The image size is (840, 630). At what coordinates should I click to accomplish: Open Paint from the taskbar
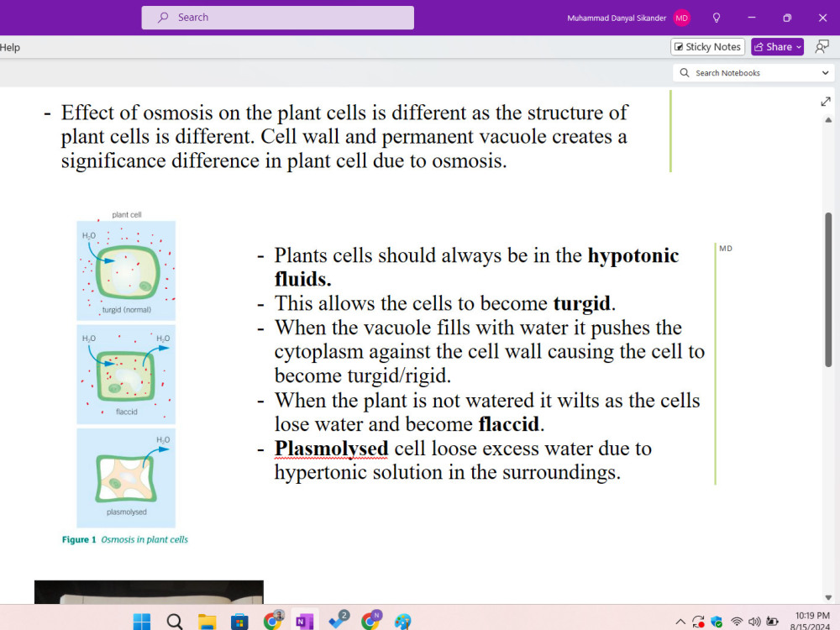tap(403, 622)
